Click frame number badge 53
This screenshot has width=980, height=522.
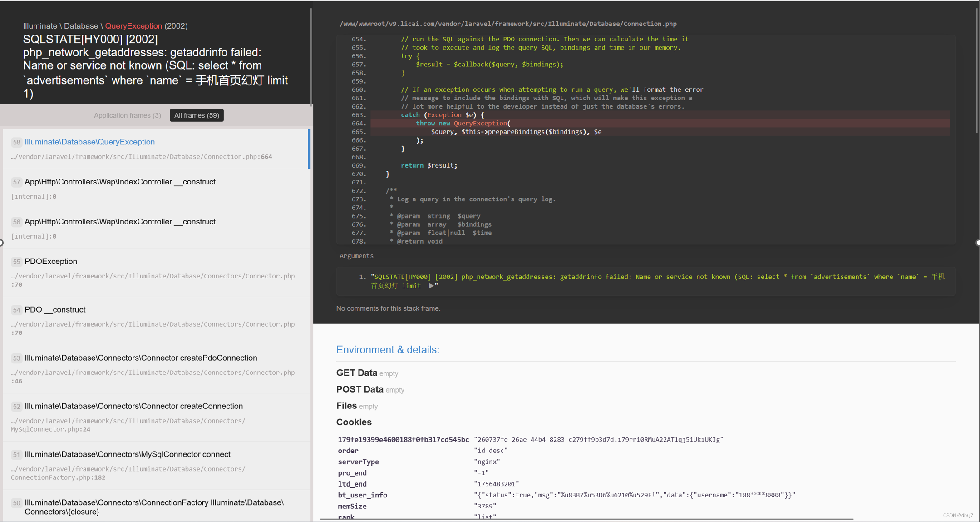click(x=16, y=358)
